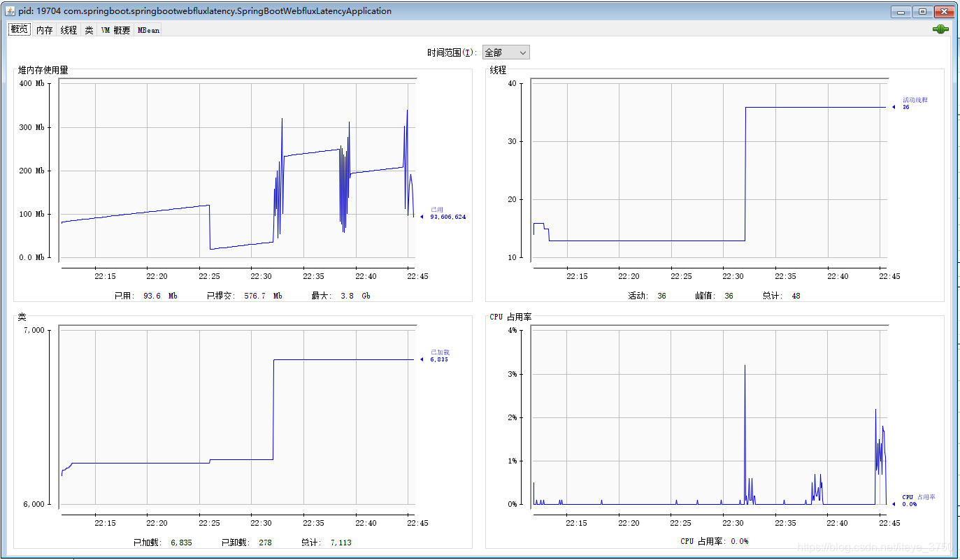This screenshot has width=960, height=560.
Task: Click the CPU 占用率: 0.0% text below the chart
Action: (x=714, y=541)
